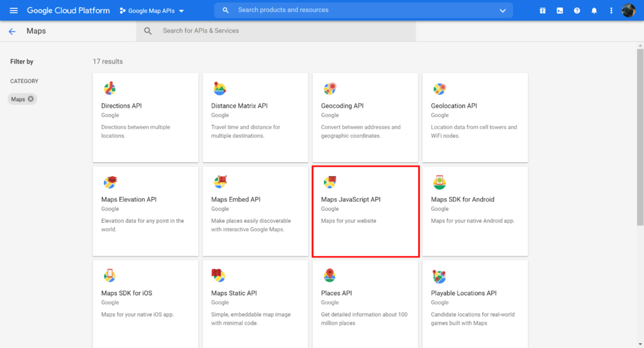Select the Geolocation API title
This screenshot has width=644, height=348.
click(x=454, y=106)
